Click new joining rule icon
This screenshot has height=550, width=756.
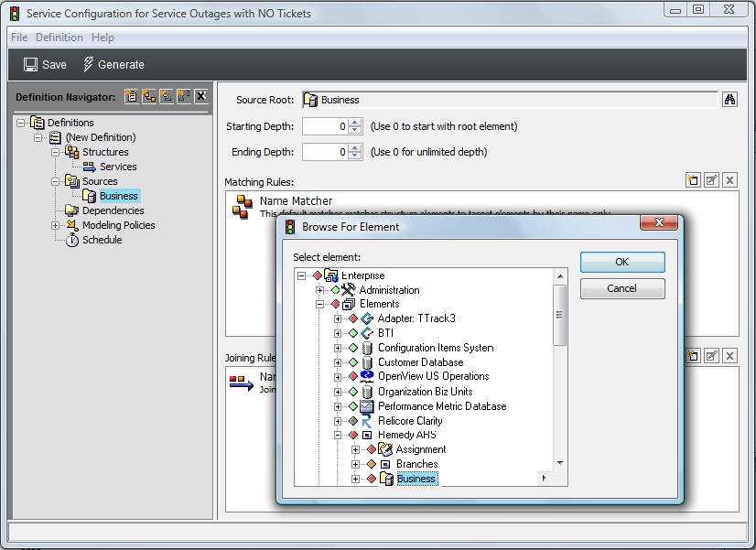tap(693, 356)
